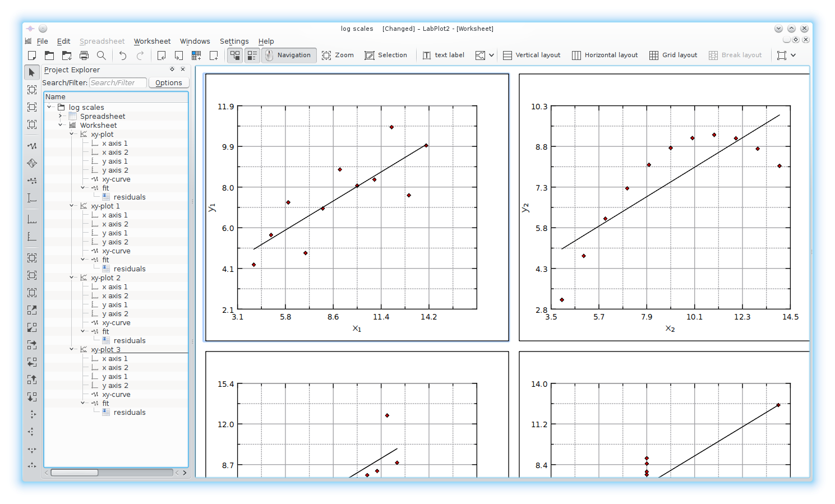Image resolution: width=835 pixels, height=504 pixels.
Task: Toggle Selection mouse mode
Action: coord(386,55)
